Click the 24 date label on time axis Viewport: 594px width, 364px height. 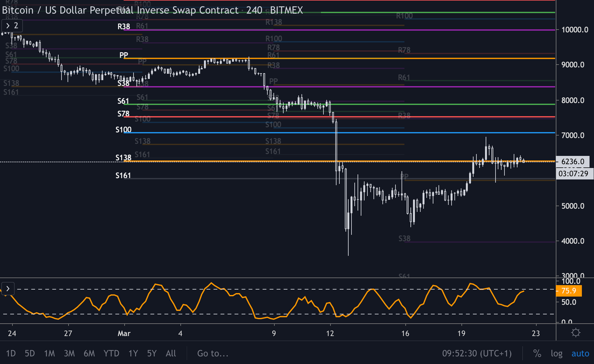coord(12,333)
